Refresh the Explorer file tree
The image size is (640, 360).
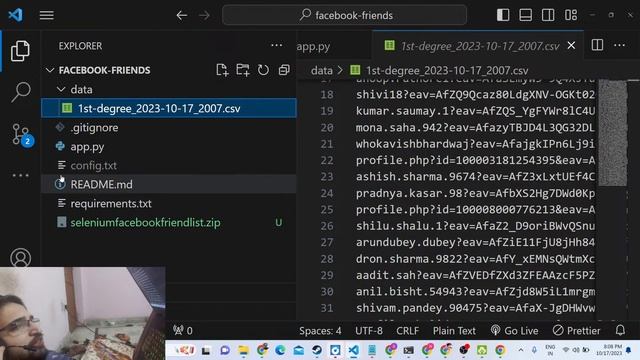tap(263, 70)
